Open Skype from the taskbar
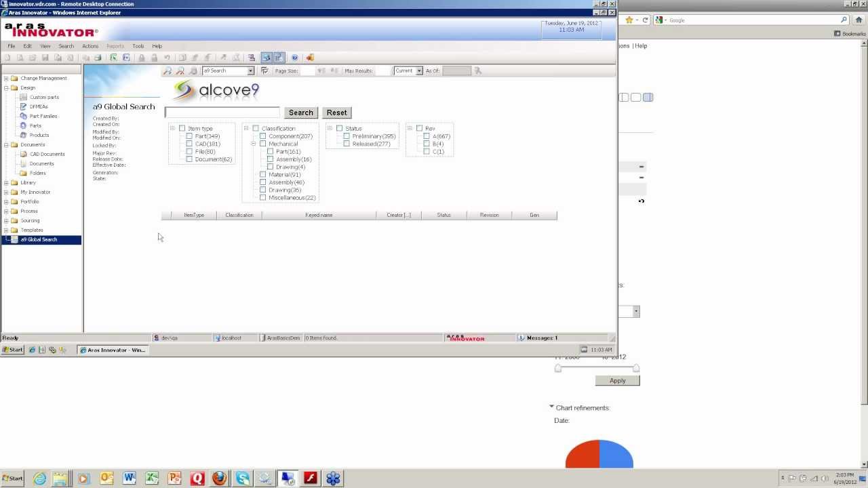 pyautogui.click(x=243, y=479)
